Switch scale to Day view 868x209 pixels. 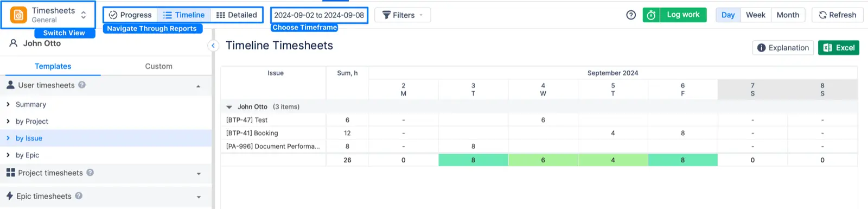click(x=728, y=15)
